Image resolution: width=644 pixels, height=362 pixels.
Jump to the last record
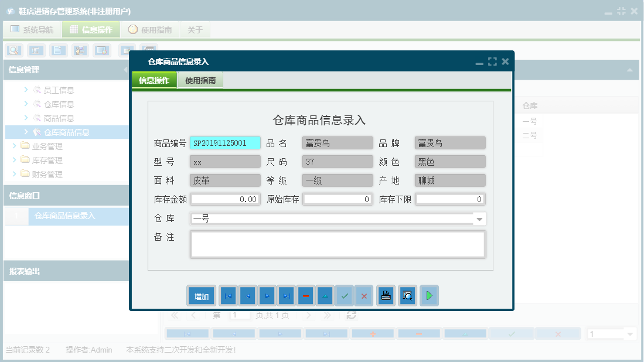tap(287, 296)
